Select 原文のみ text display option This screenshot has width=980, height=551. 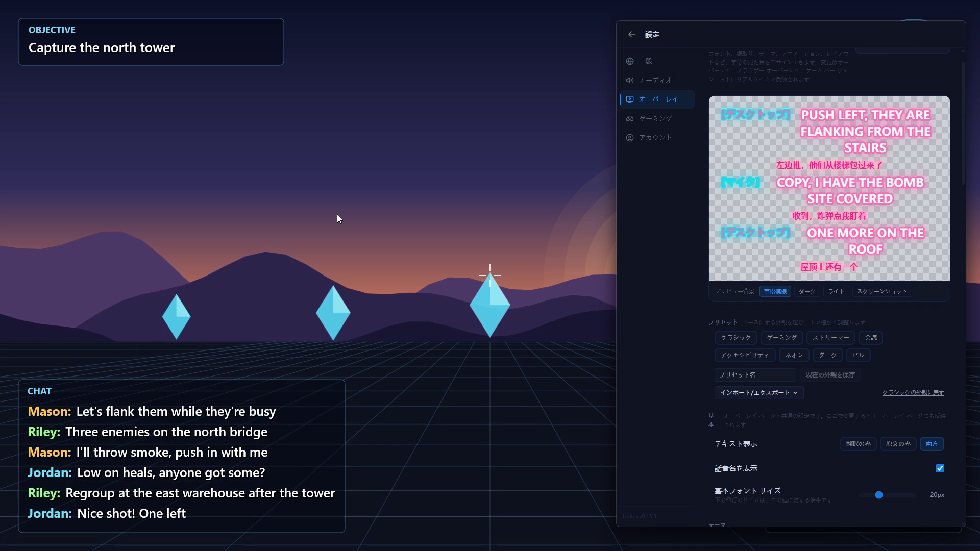click(898, 444)
